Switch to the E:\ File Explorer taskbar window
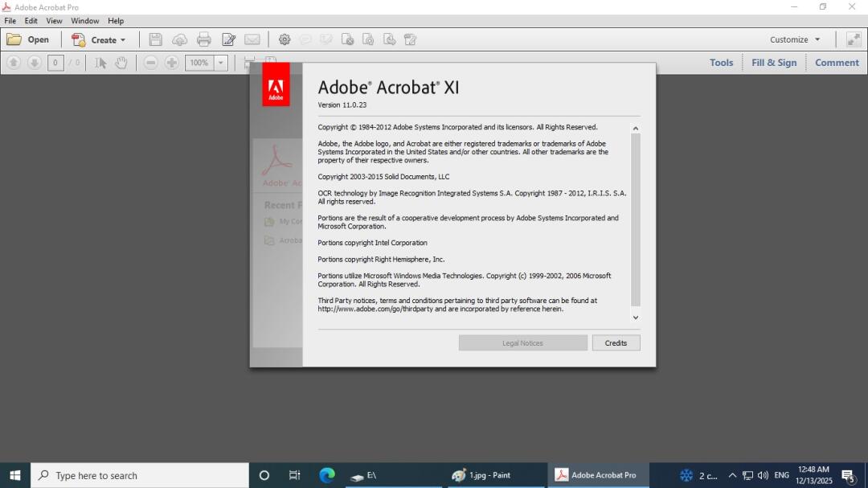The image size is (868, 488). click(393, 475)
